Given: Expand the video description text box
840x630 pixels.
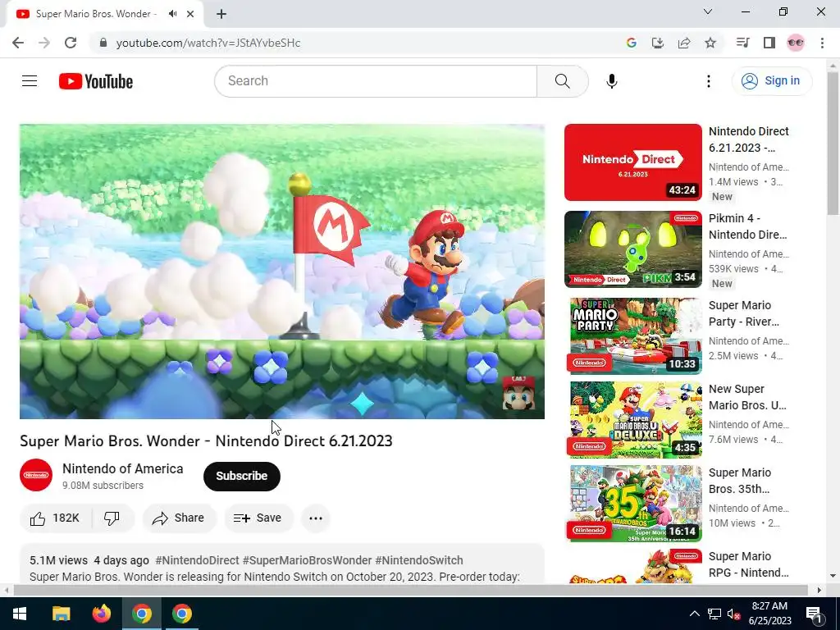Looking at the screenshot, I should tap(282, 564).
